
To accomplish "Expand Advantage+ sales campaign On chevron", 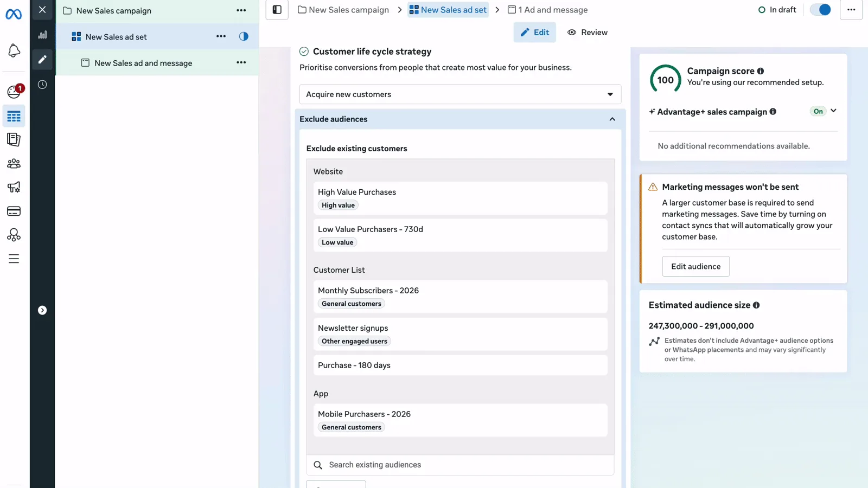I will point(834,111).
